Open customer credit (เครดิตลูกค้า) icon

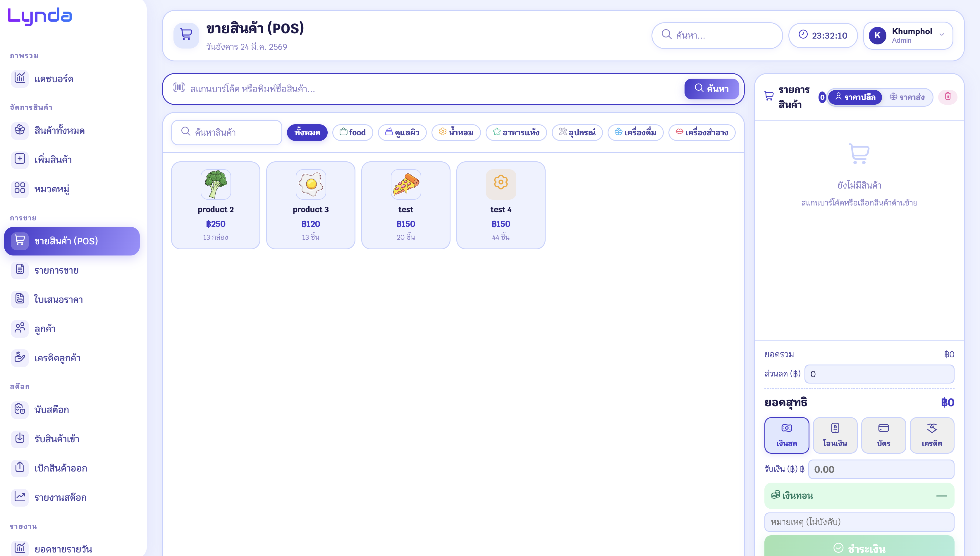[20, 358]
